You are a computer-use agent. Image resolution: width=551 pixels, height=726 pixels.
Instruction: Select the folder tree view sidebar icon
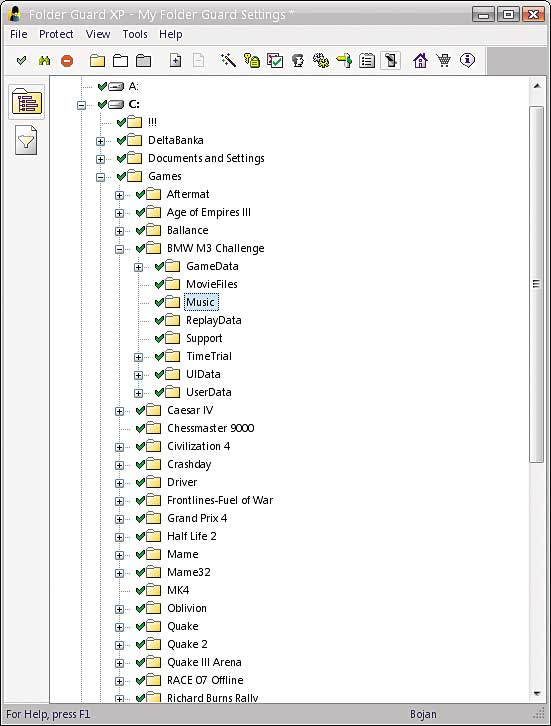pyautogui.click(x=27, y=102)
